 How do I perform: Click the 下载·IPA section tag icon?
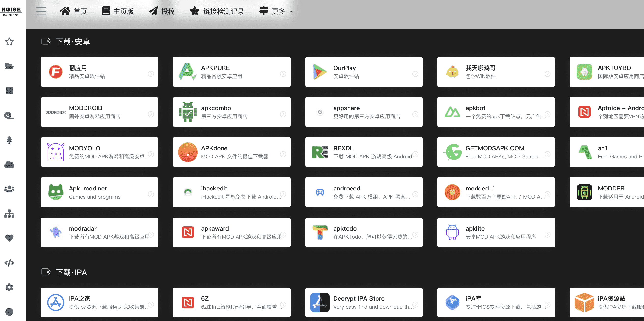[46, 272]
